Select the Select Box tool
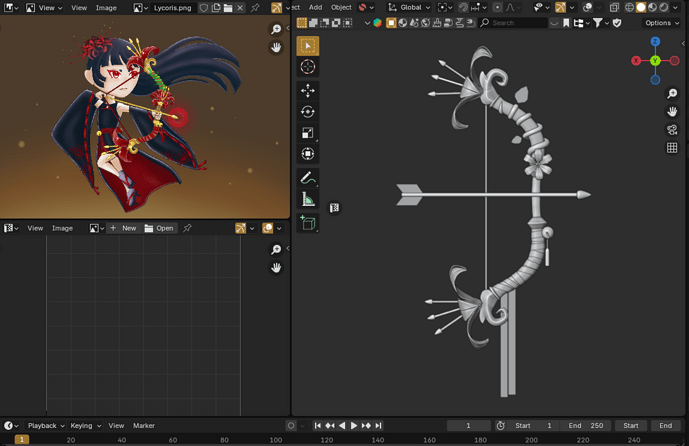Viewport: 689px width, 446px height. coord(308,46)
